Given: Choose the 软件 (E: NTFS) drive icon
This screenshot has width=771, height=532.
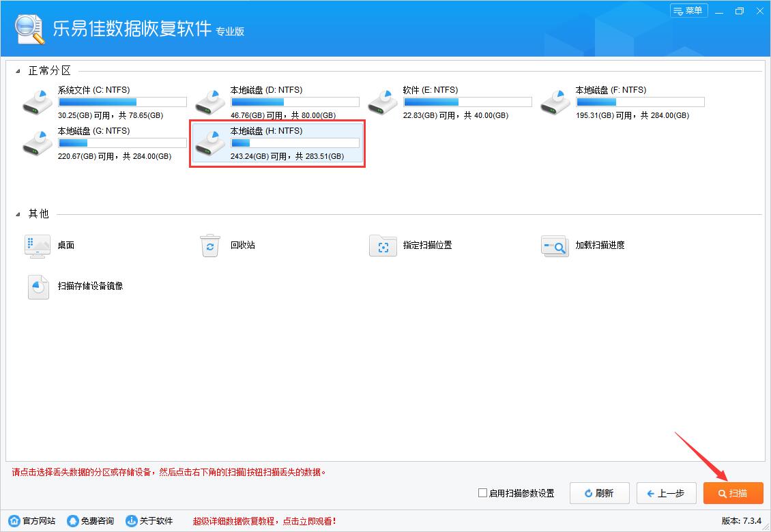Looking at the screenshot, I should (383, 102).
